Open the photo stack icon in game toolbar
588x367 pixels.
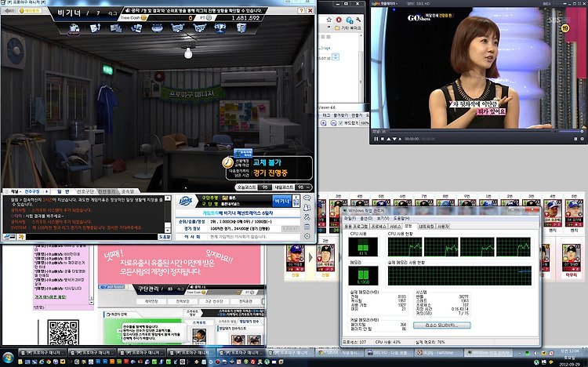tap(115, 27)
